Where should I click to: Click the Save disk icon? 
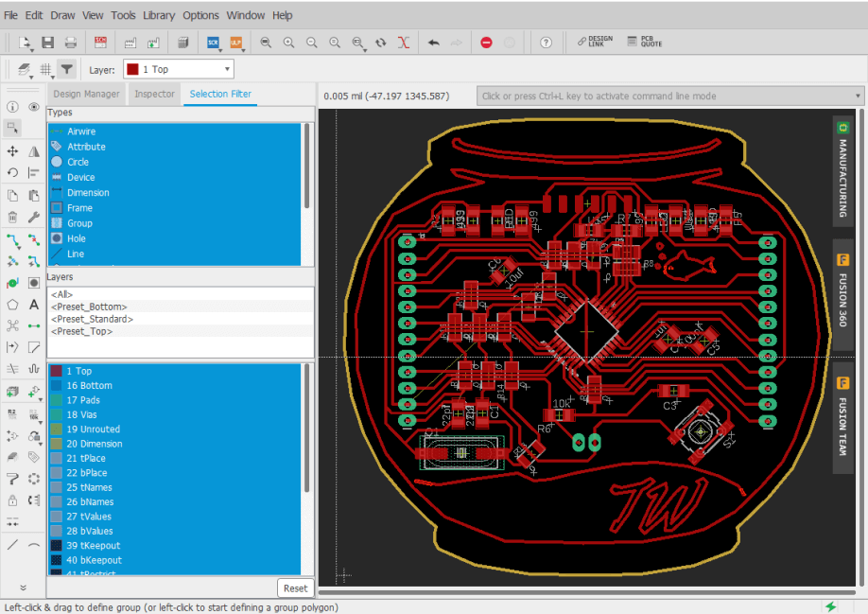click(x=47, y=43)
